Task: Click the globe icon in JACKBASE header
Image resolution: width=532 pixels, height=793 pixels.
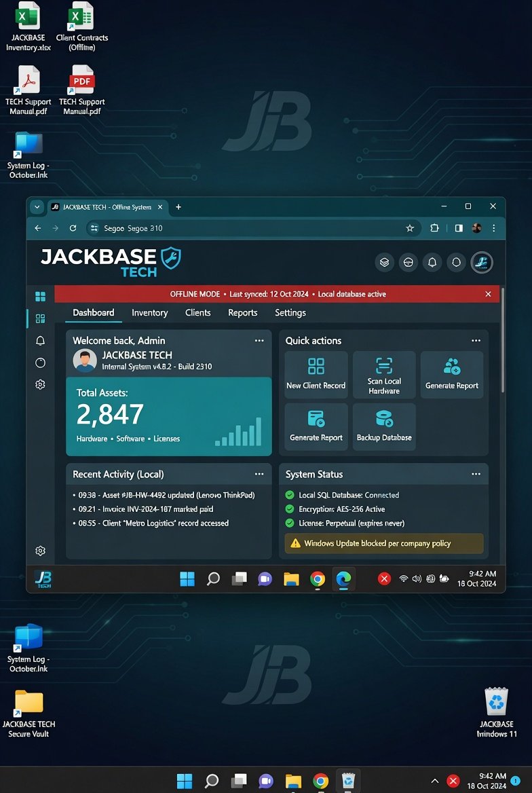Action: click(408, 263)
